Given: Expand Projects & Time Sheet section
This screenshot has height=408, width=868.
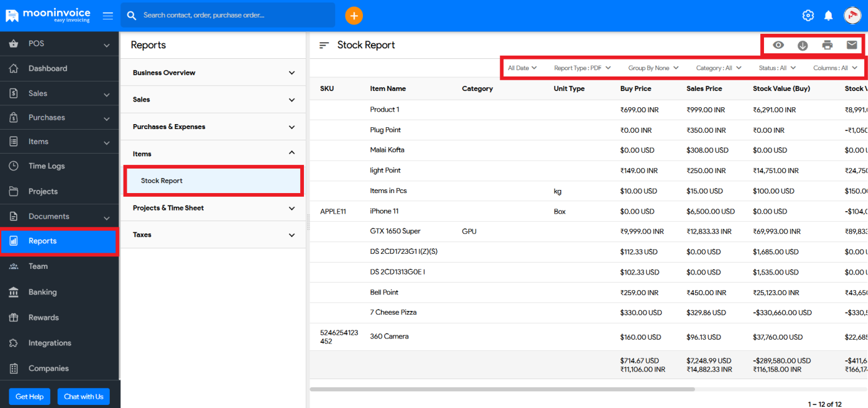Looking at the screenshot, I should click(213, 208).
